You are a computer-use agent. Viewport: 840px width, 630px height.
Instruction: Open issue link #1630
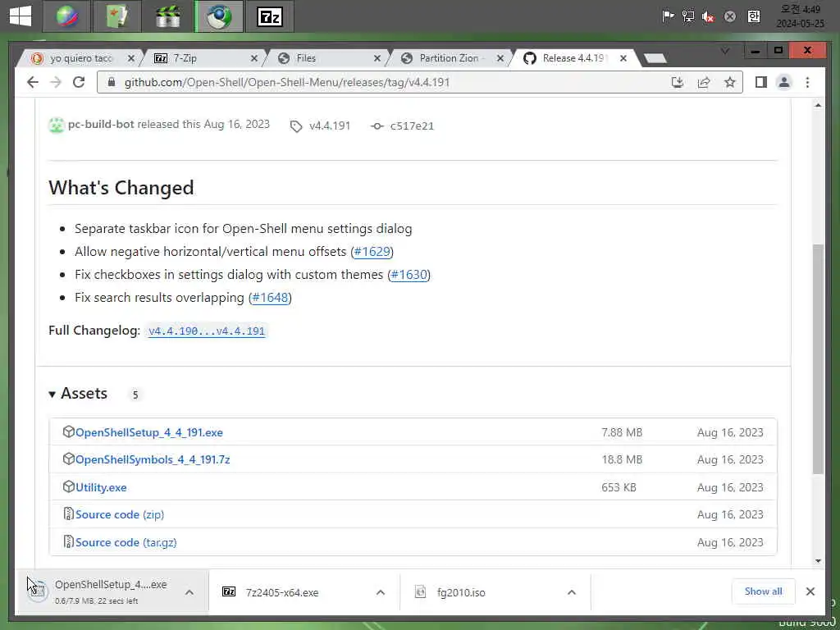point(409,275)
